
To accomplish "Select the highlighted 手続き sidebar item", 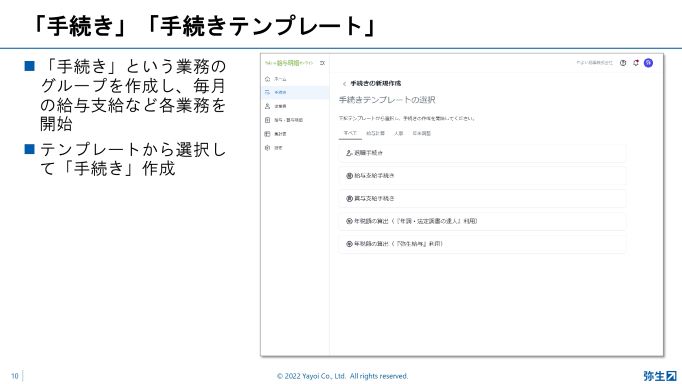I will tap(295, 93).
